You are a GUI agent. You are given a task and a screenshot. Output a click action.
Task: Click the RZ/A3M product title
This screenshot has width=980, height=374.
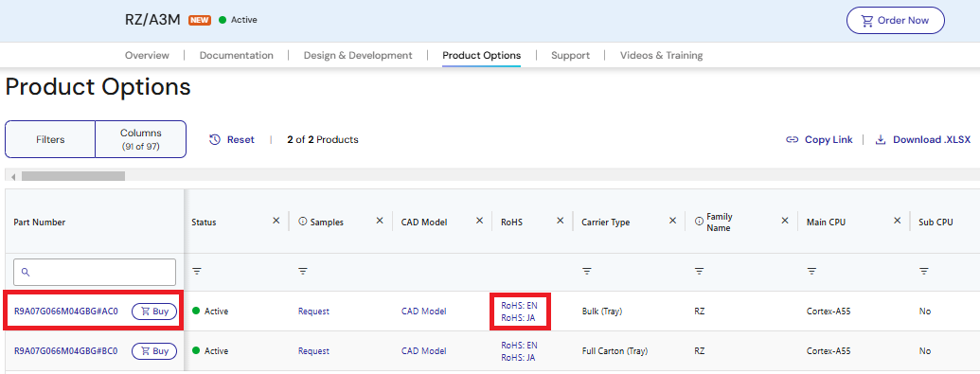[152, 19]
